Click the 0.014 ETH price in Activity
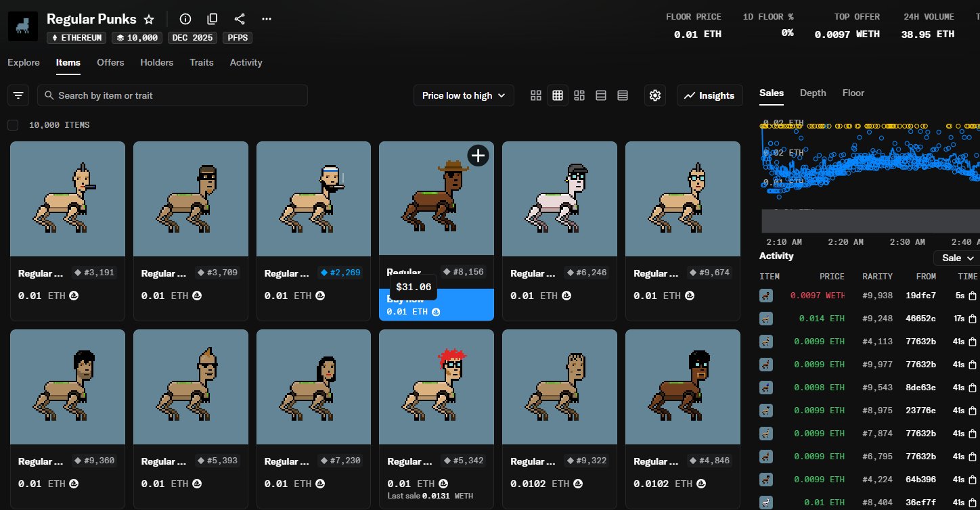Screen dimensions: 980x510 [x=822, y=319]
